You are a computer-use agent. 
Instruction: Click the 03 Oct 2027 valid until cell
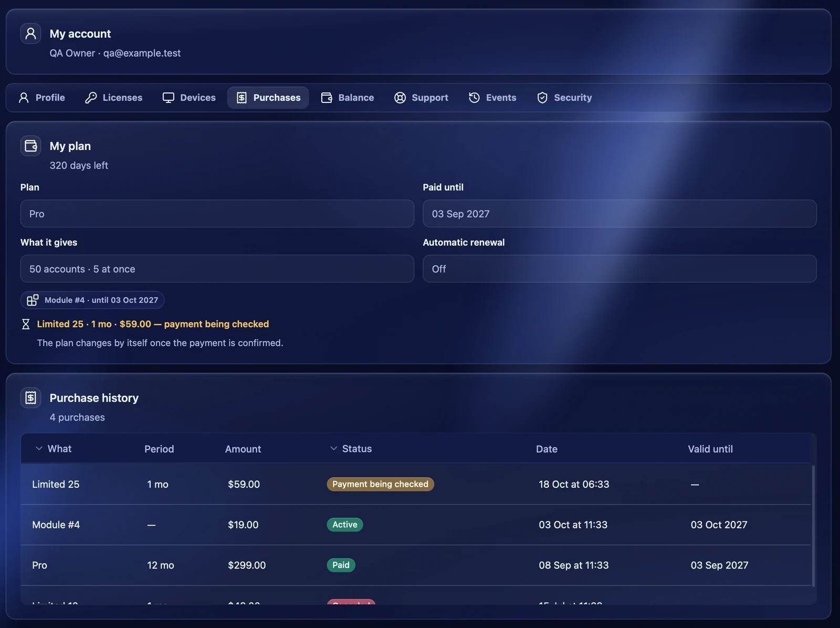coord(719,525)
